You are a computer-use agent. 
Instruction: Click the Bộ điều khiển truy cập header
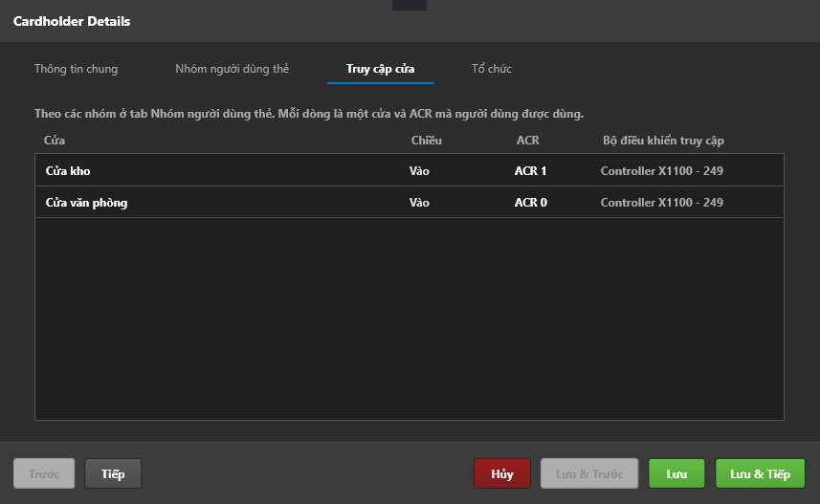[663, 141]
